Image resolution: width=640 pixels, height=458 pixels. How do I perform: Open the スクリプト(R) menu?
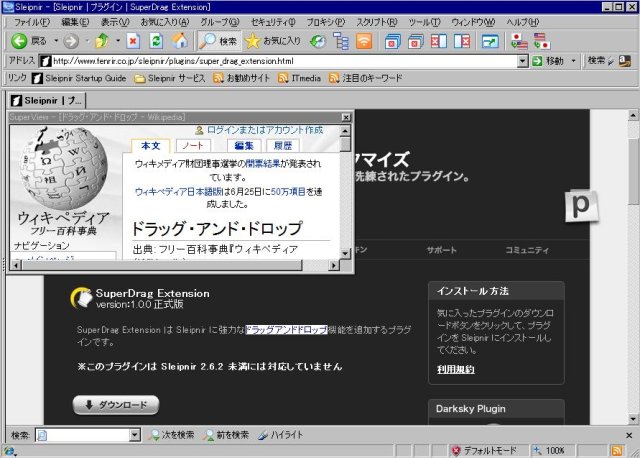pos(376,22)
